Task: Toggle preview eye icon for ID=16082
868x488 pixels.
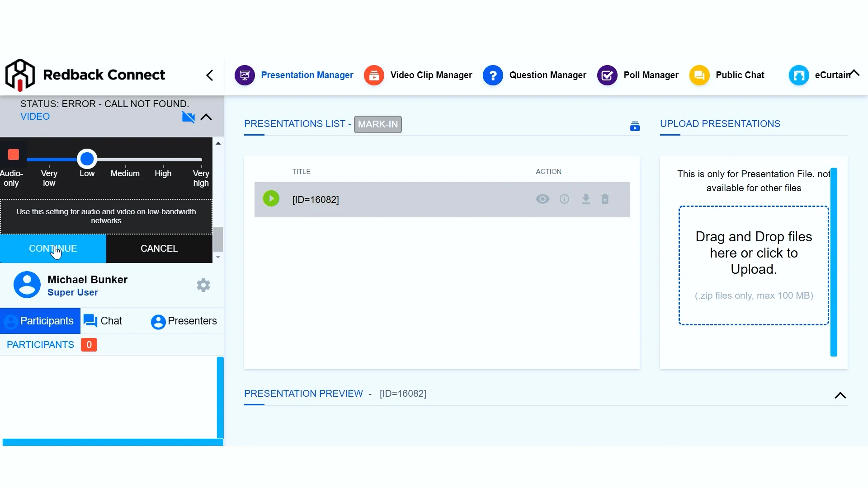Action: coord(542,199)
